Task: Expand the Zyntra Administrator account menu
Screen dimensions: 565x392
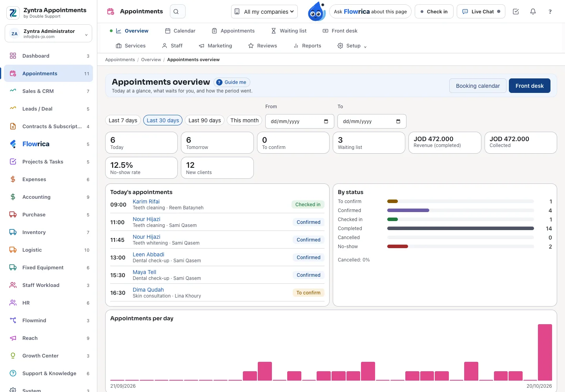Action: (x=48, y=34)
